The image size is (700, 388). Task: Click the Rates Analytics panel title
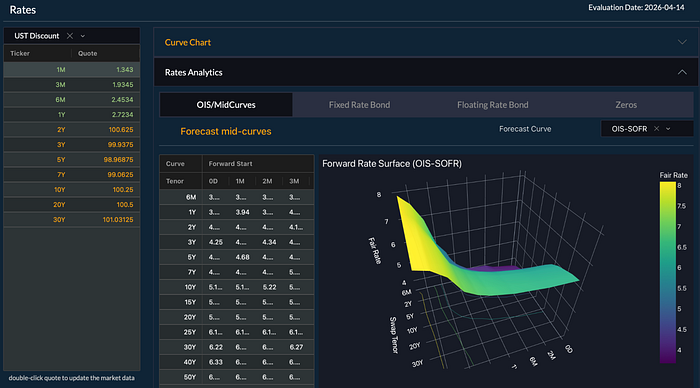coord(193,72)
